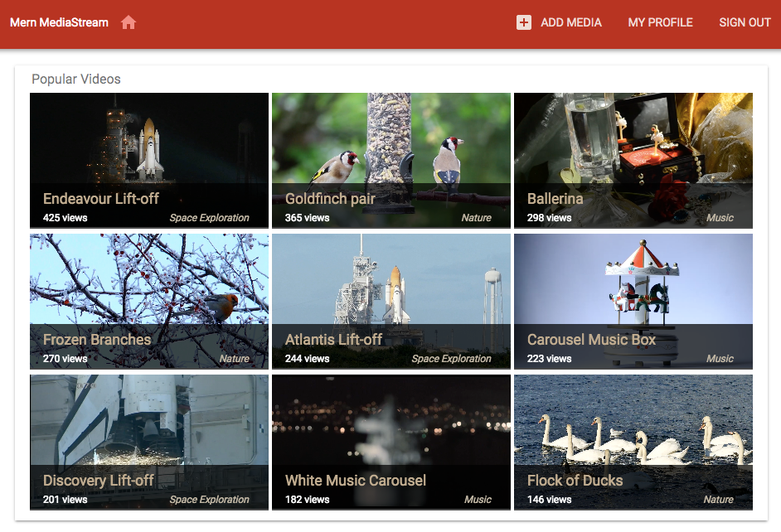This screenshot has width=781, height=532.
Task: Click the Mern MediaStream app title
Action: pyautogui.click(x=59, y=22)
